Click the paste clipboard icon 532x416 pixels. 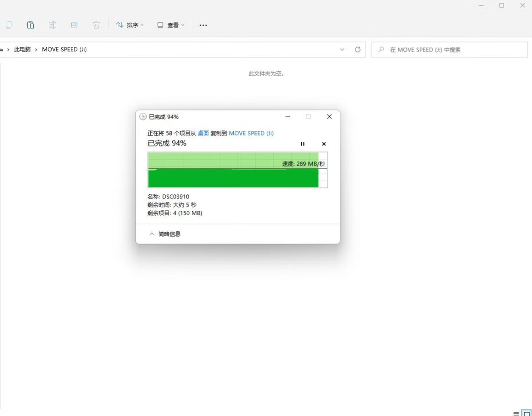coord(30,25)
